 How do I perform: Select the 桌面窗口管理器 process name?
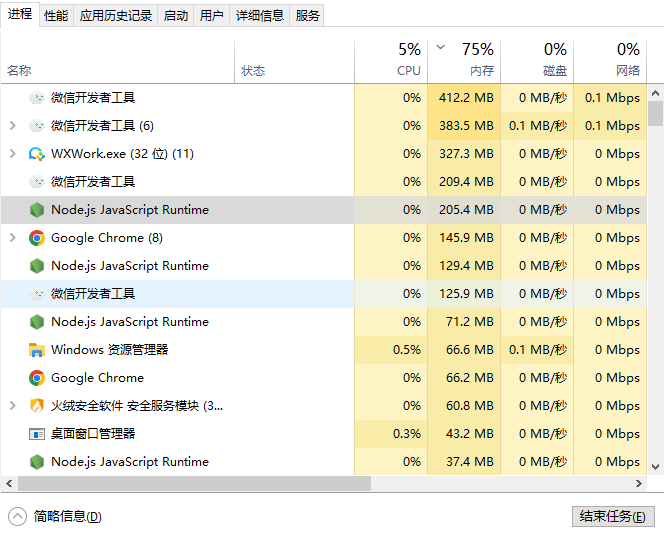tap(93, 434)
